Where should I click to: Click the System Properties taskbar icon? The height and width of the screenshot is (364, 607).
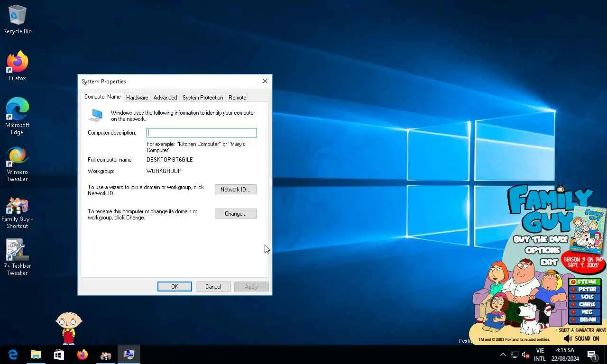[129, 355]
